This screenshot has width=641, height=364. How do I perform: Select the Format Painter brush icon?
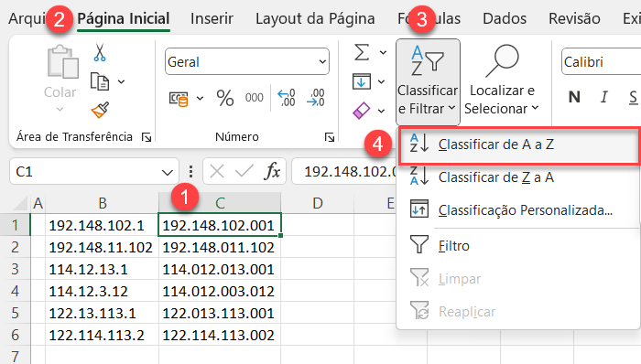coord(100,110)
